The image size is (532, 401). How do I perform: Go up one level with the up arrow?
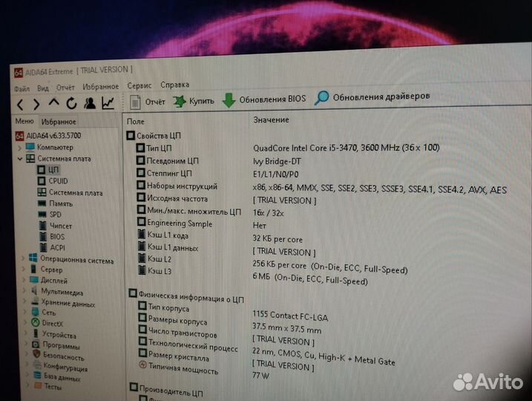coord(54,102)
